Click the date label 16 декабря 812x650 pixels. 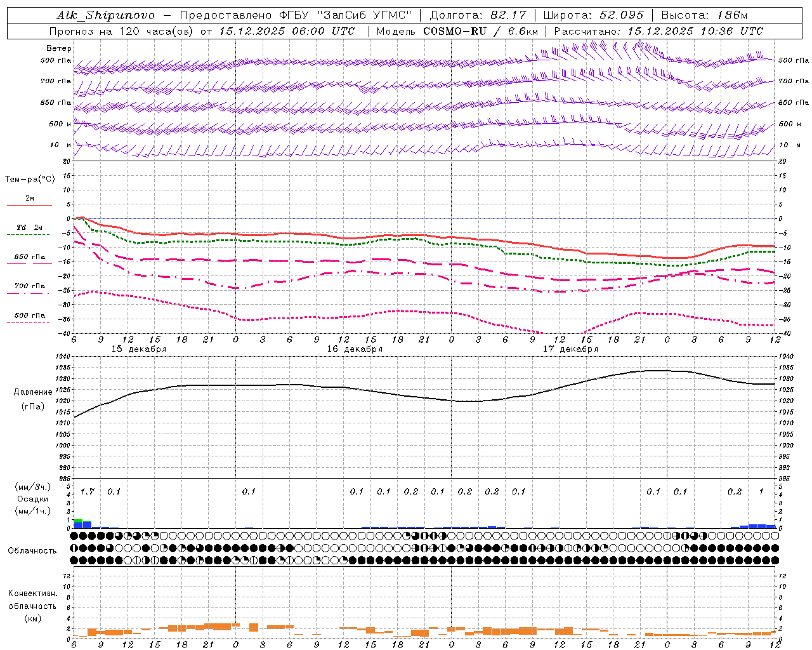click(x=355, y=349)
